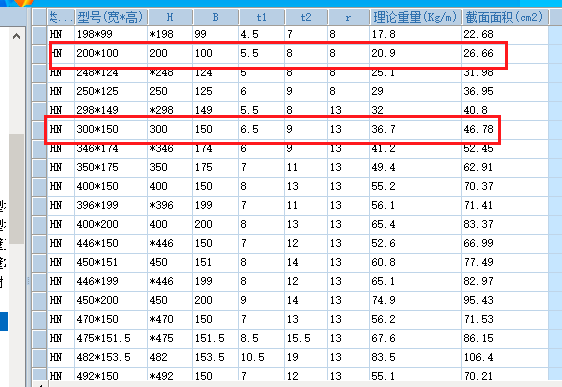Click the left panel vertical scrollbar thumb
This screenshot has width=562, height=387.
coord(16,189)
